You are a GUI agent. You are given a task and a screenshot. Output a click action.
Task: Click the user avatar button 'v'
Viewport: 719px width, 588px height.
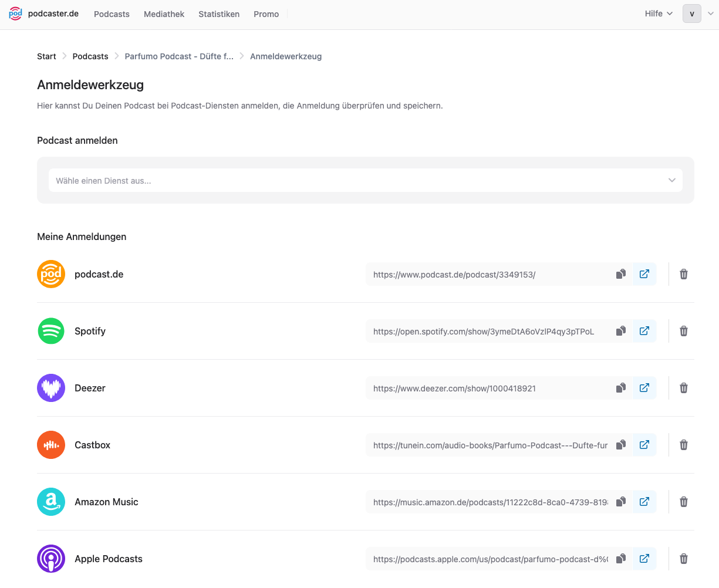[692, 13]
